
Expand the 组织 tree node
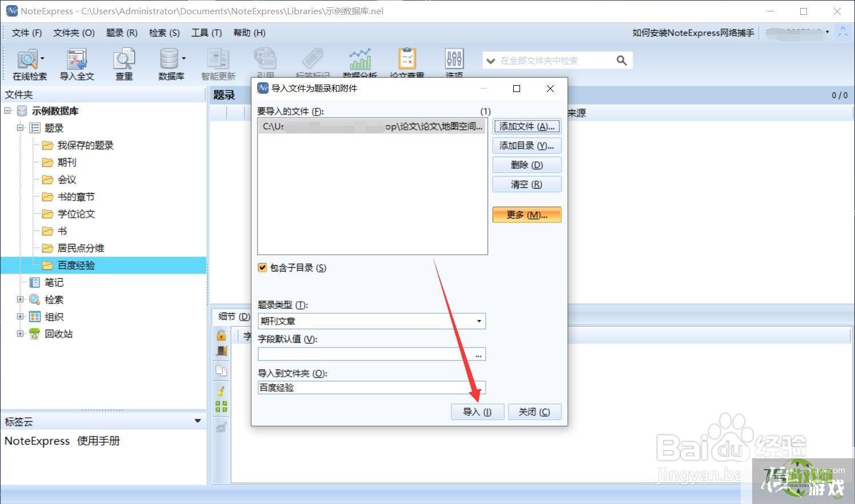click(x=21, y=316)
